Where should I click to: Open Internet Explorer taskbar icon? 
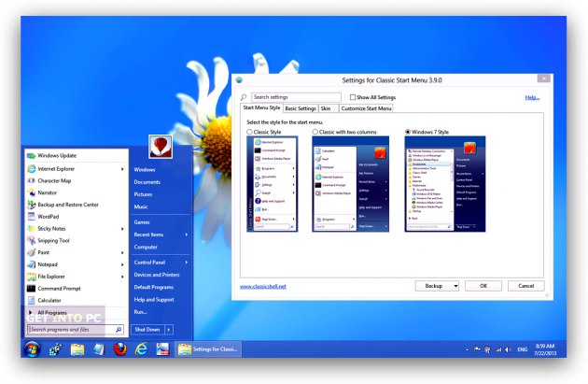pyautogui.click(x=141, y=349)
